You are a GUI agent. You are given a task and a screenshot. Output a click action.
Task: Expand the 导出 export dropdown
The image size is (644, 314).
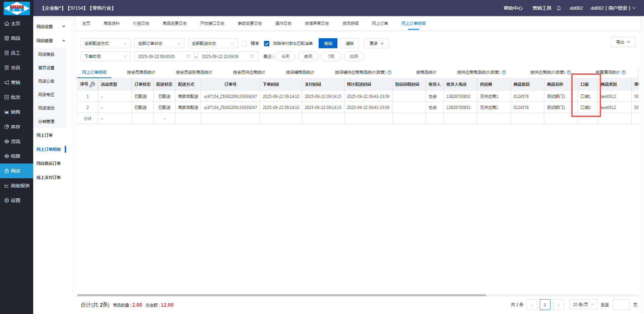[623, 42]
